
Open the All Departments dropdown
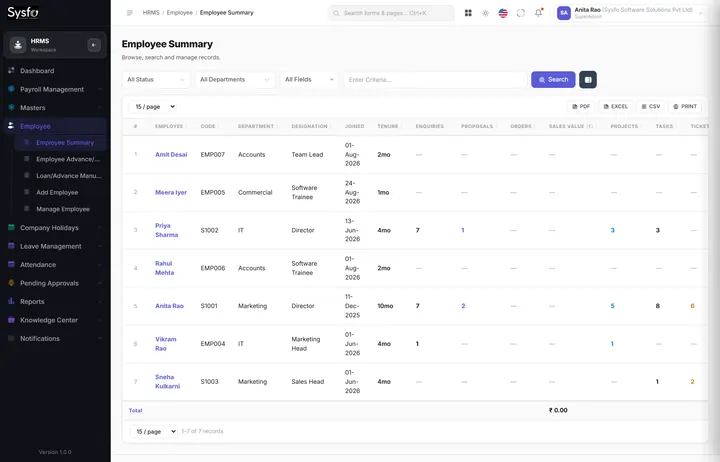click(x=235, y=79)
